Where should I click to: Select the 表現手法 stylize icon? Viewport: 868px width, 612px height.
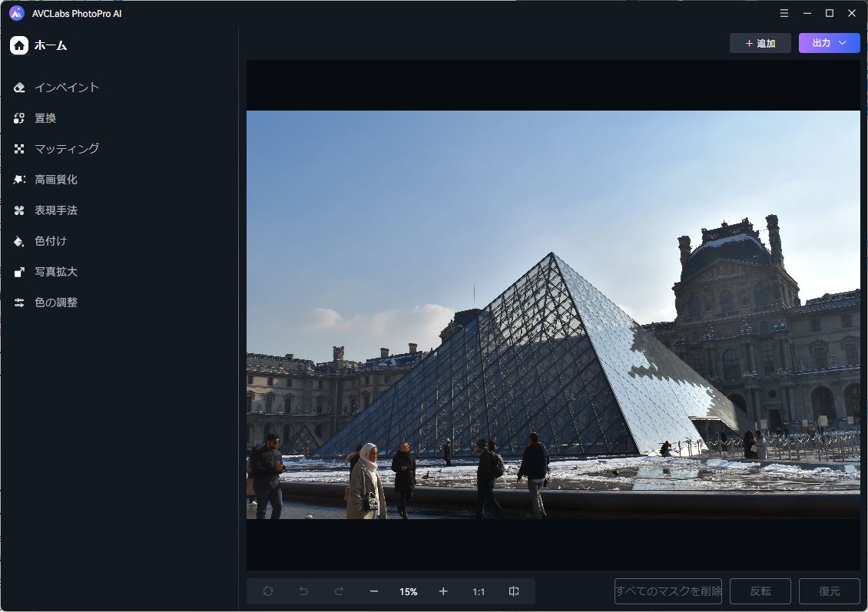(19, 210)
